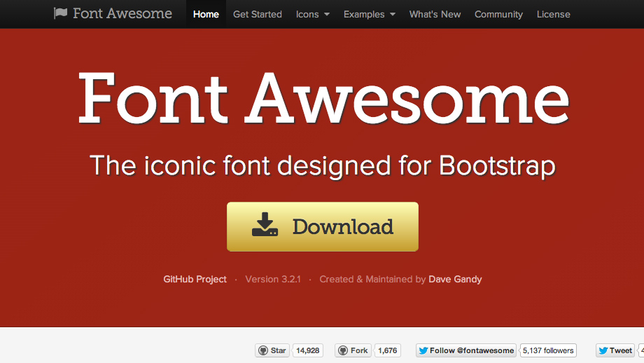The image size is (644, 363).
Task: Open the License page
Action: 553,15
